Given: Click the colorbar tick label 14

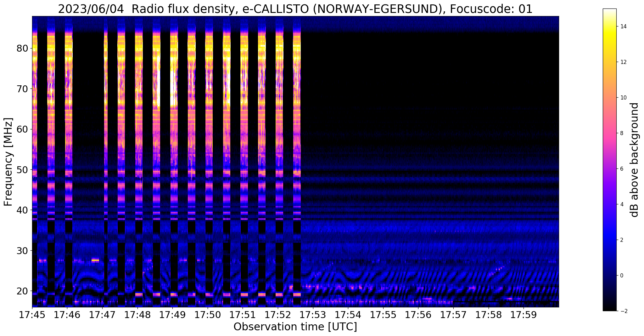Looking at the screenshot, I should click(623, 26).
